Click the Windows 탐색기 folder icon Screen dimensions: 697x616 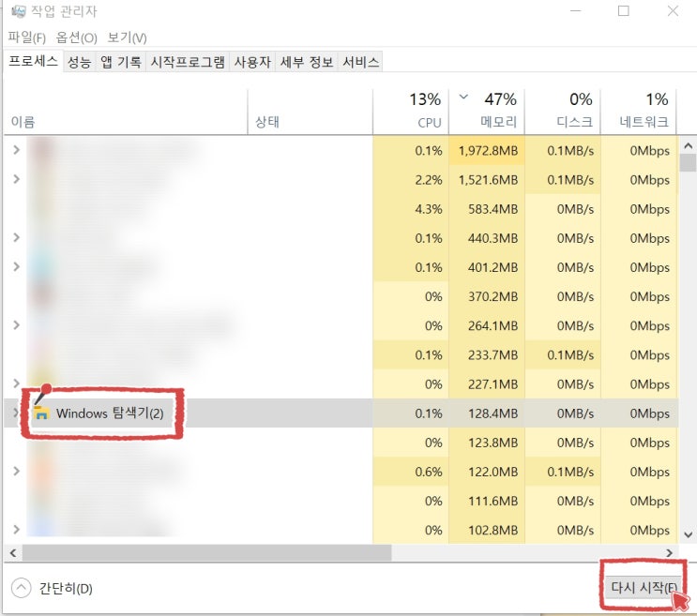(41, 413)
